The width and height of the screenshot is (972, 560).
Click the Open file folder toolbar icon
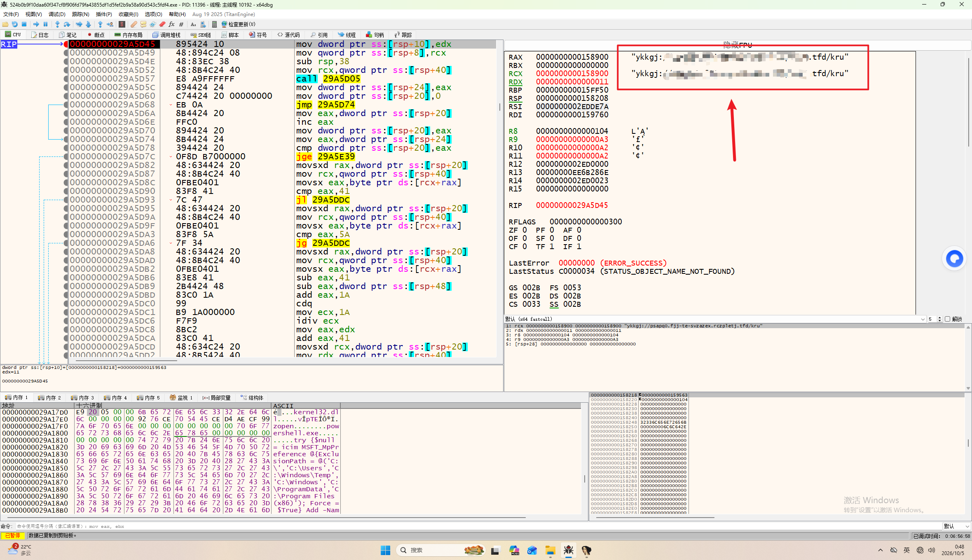pos(5,24)
